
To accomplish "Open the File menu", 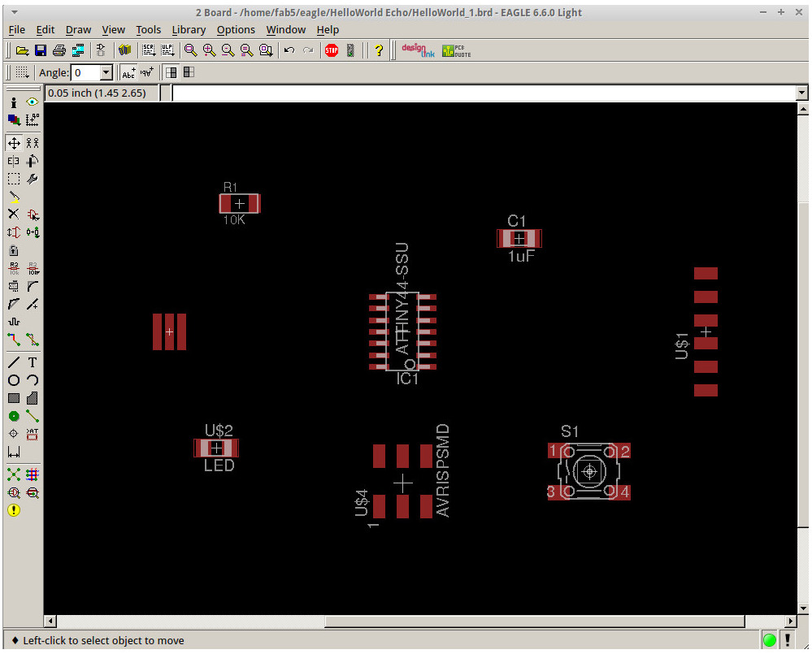I will point(16,29).
